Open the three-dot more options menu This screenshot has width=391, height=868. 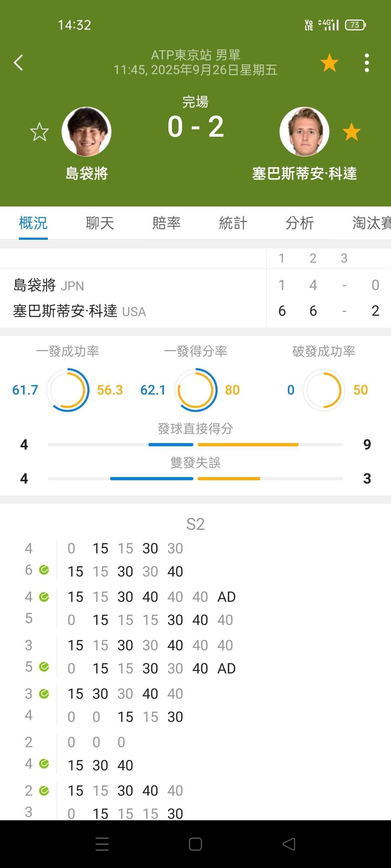coord(367,63)
